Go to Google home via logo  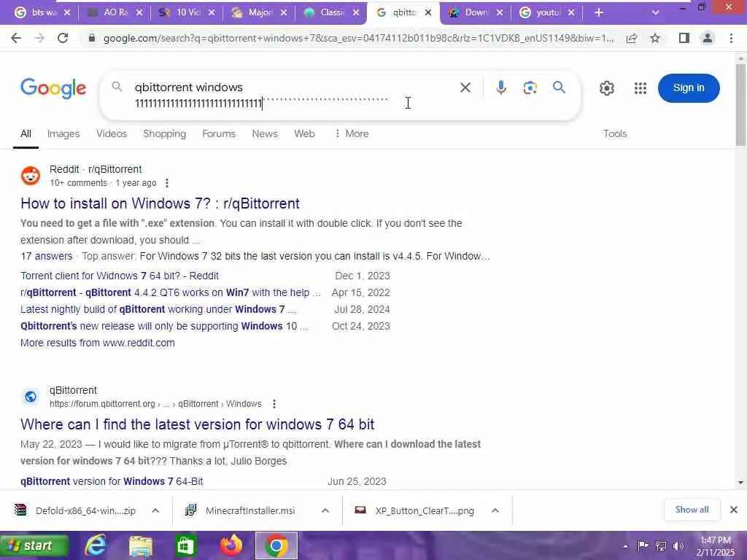pyautogui.click(x=53, y=88)
